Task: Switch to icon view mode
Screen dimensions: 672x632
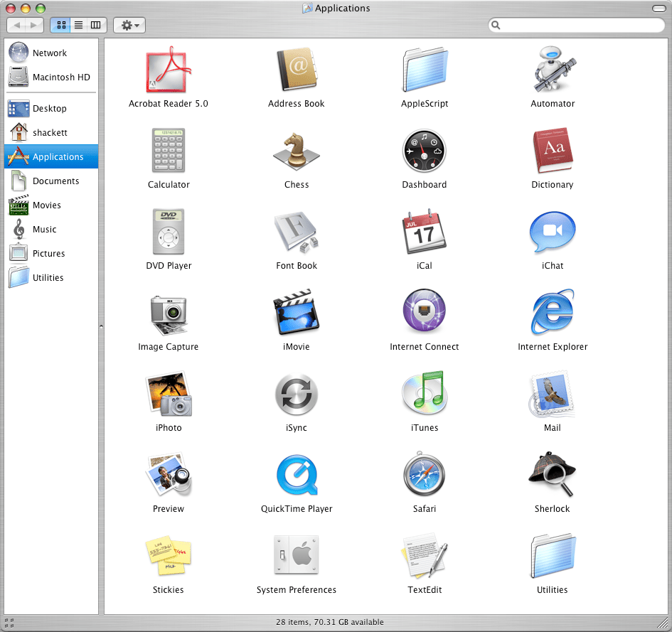Action: tap(60, 25)
